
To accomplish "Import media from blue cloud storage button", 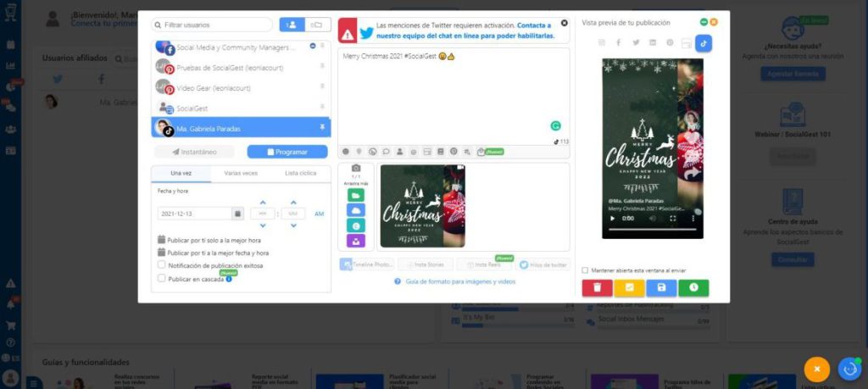I will tap(356, 210).
